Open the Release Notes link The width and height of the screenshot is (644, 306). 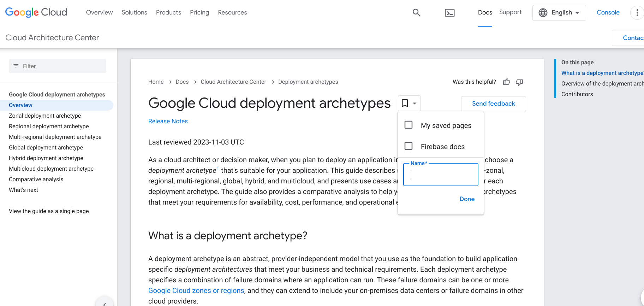tap(168, 121)
